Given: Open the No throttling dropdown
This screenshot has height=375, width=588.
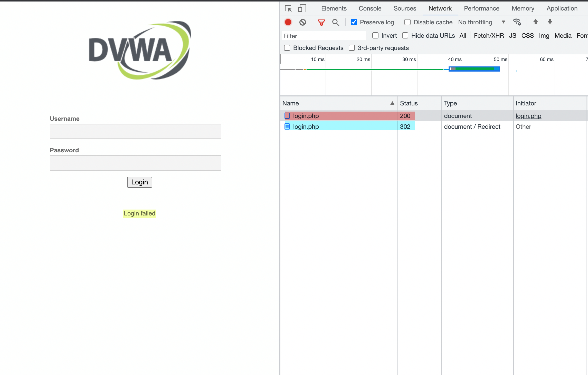Looking at the screenshot, I should (482, 22).
